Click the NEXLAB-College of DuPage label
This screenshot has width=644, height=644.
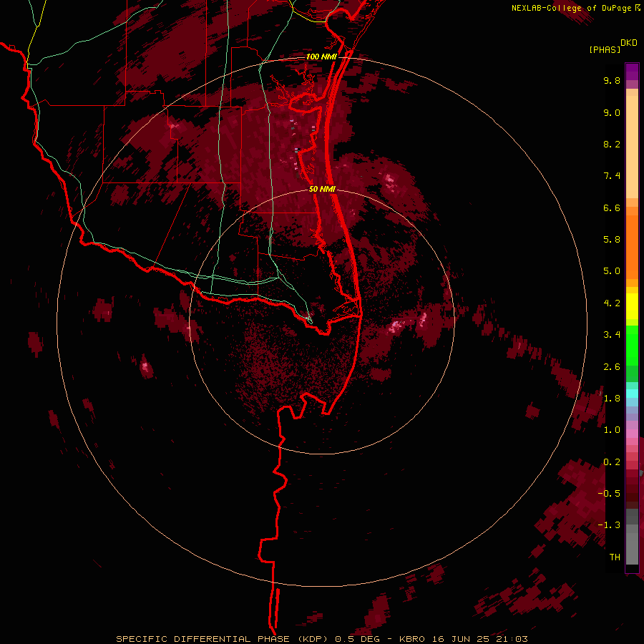click(572, 8)
